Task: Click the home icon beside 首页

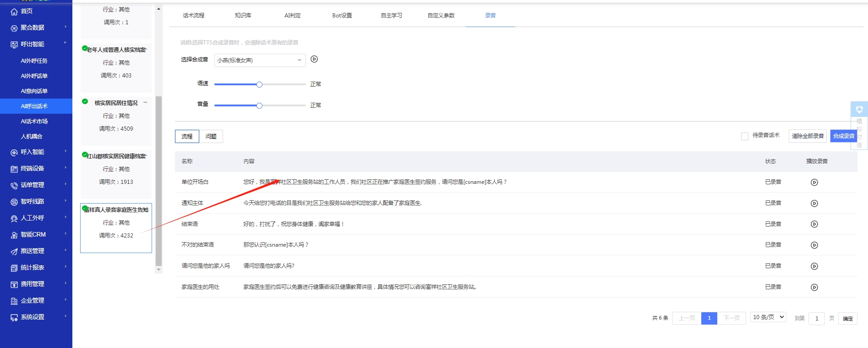Action: pyautogui.click(x=14, y=11)
